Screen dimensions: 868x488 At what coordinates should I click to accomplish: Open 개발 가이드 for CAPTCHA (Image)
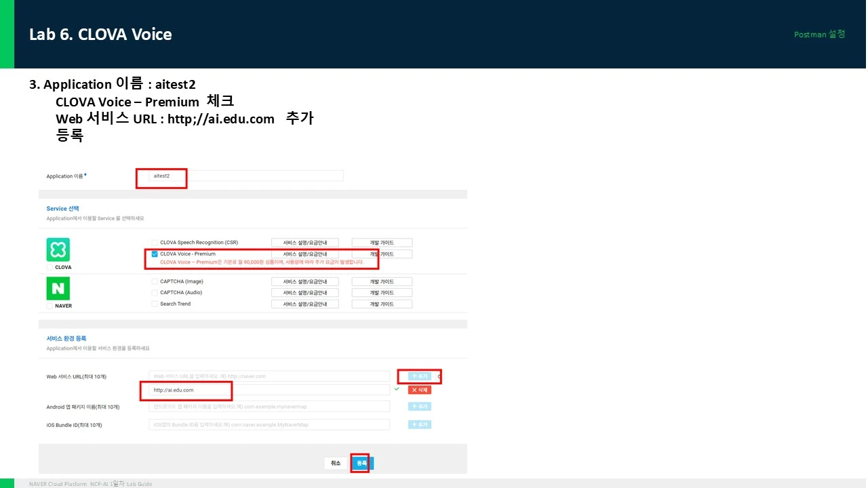pos(382,282)
